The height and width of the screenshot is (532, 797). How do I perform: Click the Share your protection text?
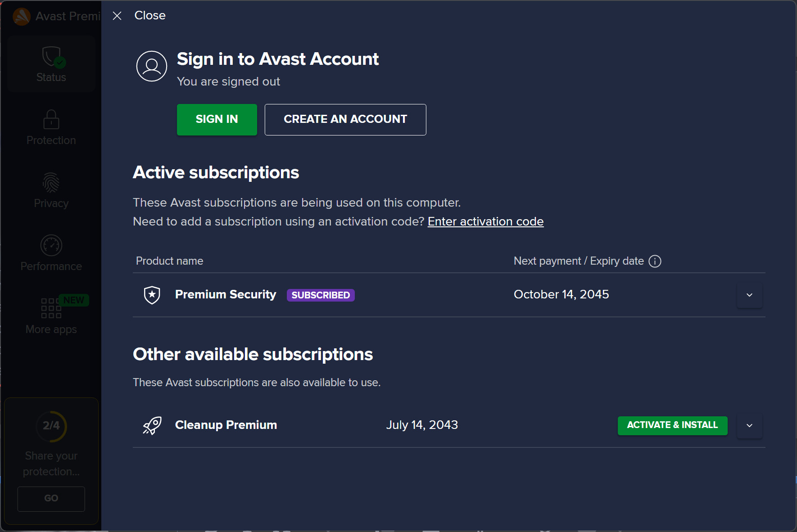click(51, 464)
